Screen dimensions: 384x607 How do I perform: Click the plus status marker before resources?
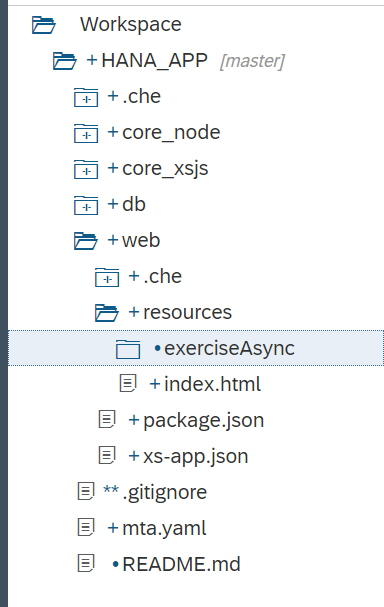(134, 312)
